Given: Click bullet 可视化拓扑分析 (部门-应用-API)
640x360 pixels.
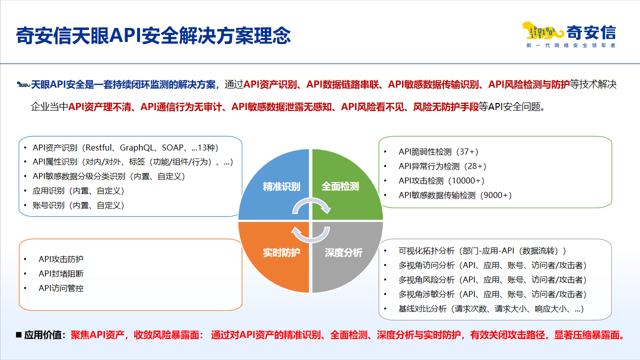Looking at the screenshot, I should tap(482, 251).
